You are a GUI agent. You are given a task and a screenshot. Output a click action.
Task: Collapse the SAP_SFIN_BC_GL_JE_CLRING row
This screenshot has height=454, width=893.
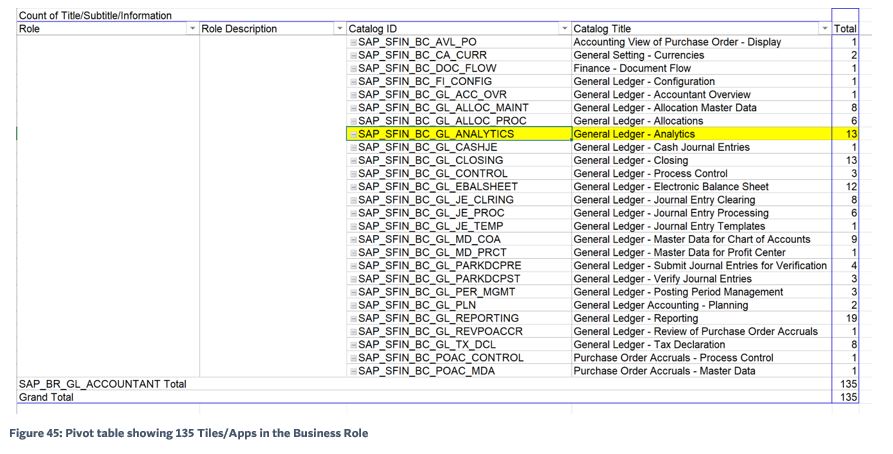click(x=353, y=200)
